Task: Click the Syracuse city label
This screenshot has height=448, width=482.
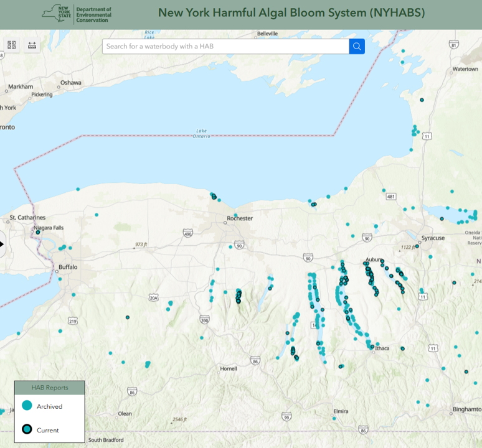Action: click(433, 238)
